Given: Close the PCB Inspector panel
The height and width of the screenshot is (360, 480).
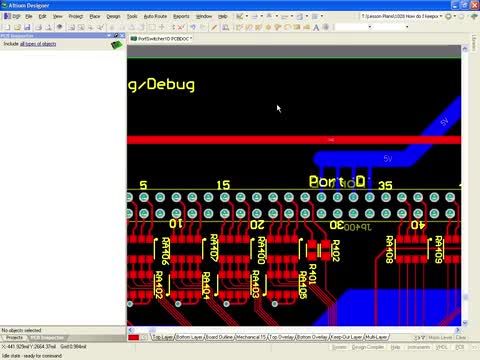Looking at the screenshot, I should 122,35.
